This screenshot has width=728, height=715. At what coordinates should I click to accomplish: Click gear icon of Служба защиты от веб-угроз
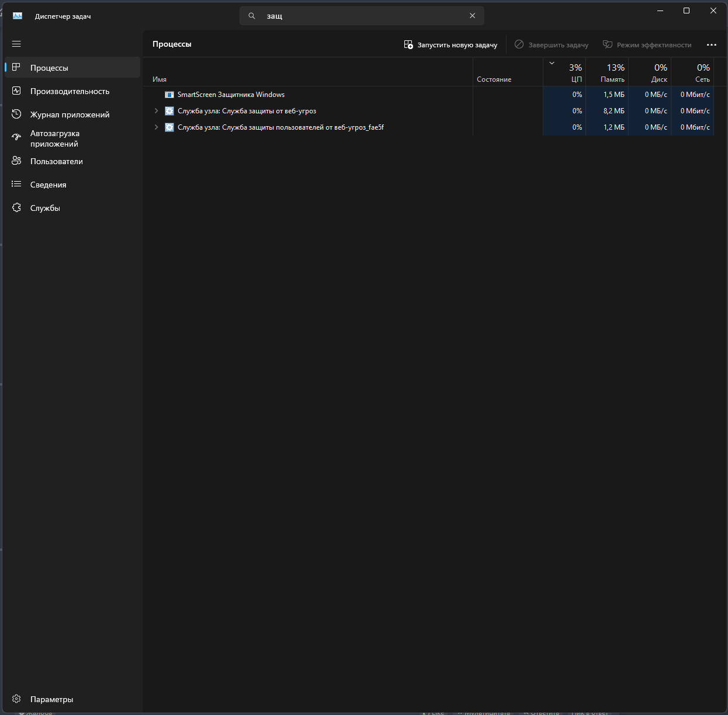[169, 111]
